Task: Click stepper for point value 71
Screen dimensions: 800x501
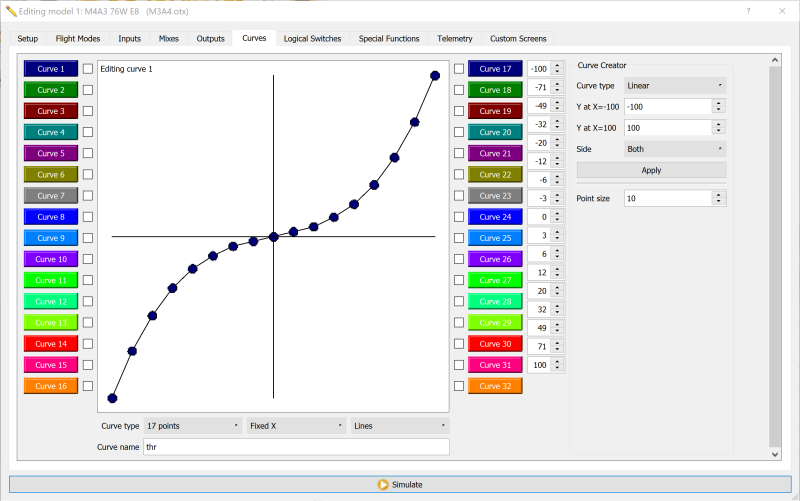Action: pos(557,346)
